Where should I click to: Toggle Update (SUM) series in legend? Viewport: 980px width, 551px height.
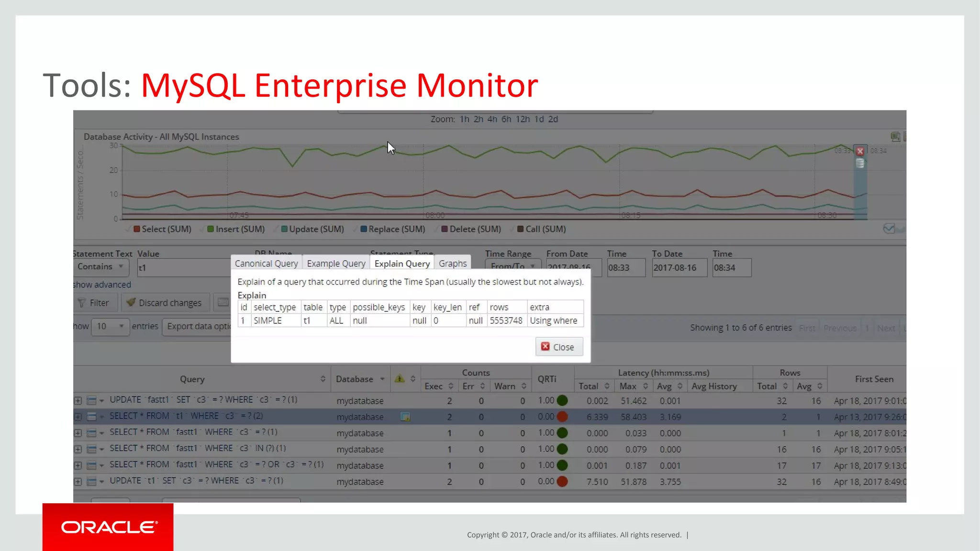pyautogui.click(x=312, y=229)
